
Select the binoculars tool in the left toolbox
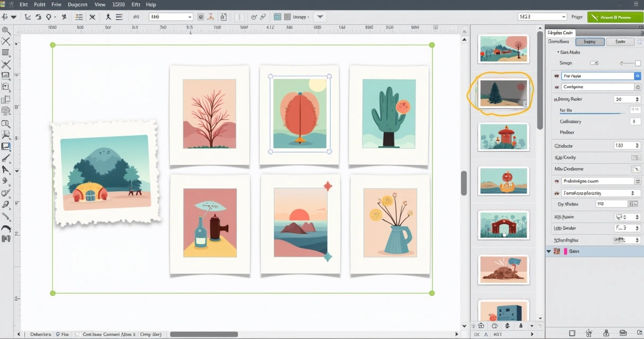pos(6,239)
